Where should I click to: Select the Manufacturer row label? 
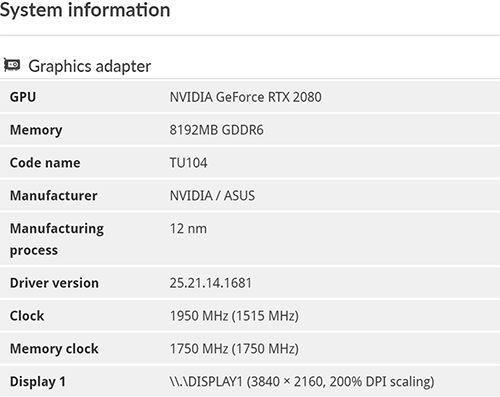tap(54, 195)
